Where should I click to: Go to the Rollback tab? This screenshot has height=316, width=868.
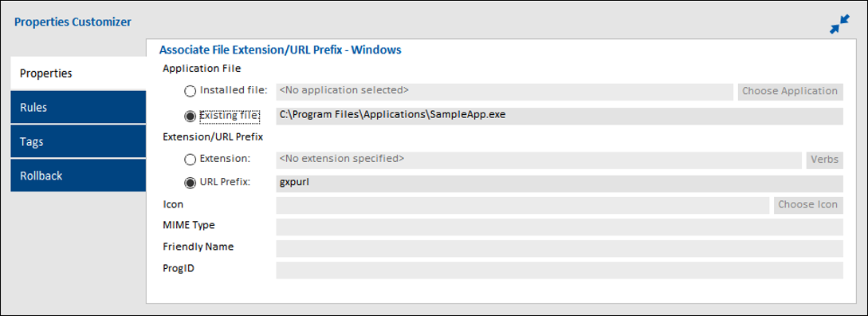point(78,176)
